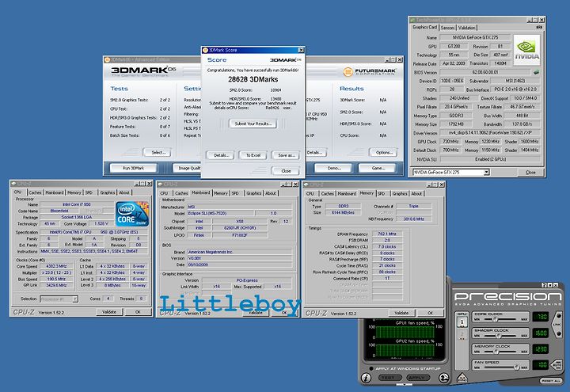Open the Memory tab in CPU-Z CPU window
Image resolution: width=570 pixels, height=392 pixels.
tap(74, 192)
